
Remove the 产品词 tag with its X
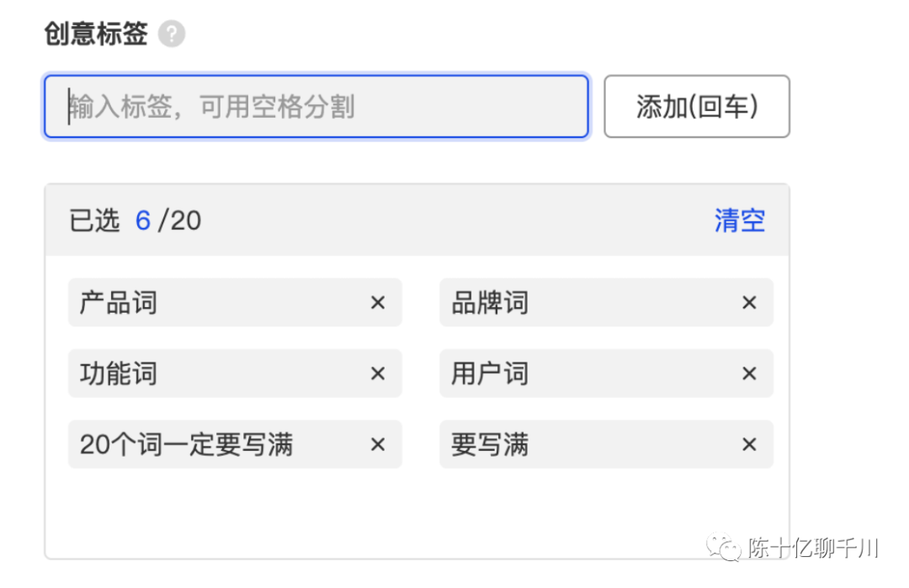(378, 303)
